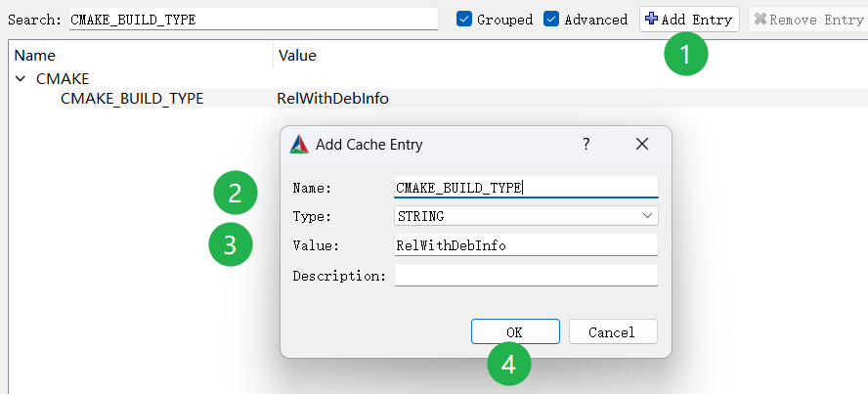The width and height of the screenshot is (868, 394).
Task: Click the Value field in the dialog
Action: tap(526, 244)
